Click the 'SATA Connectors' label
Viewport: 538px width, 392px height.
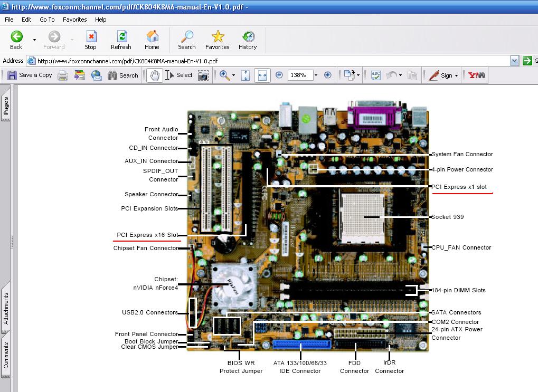coord(456,312)
